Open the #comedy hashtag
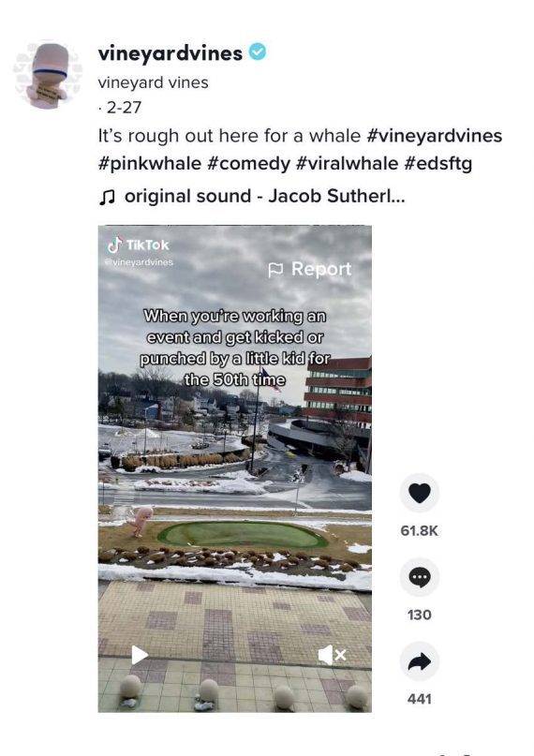Viewport: 534px width, 756px height. click(x=248, y=163)
